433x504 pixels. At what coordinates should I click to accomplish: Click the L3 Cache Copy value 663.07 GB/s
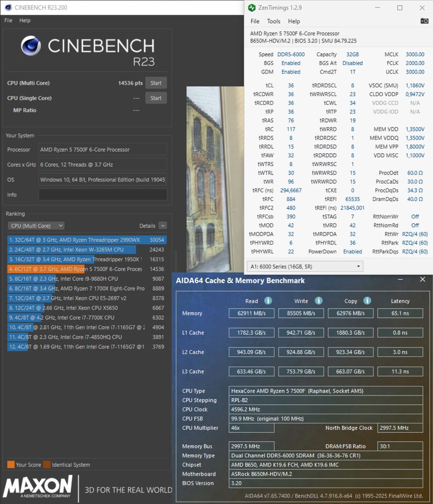pyautogui.click(x=350, y=372)
